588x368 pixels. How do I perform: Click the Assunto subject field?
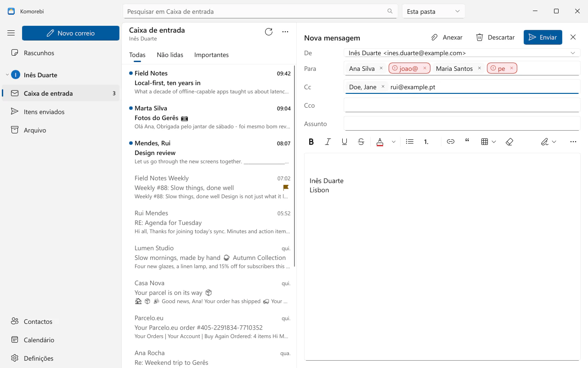462,124
